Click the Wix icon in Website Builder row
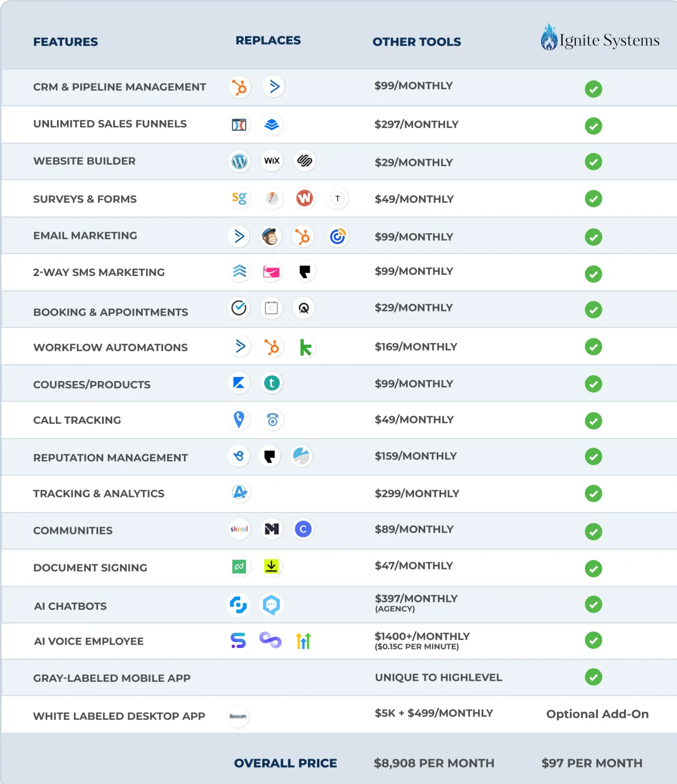The image size is (677, 784). [x=272, y=161]
